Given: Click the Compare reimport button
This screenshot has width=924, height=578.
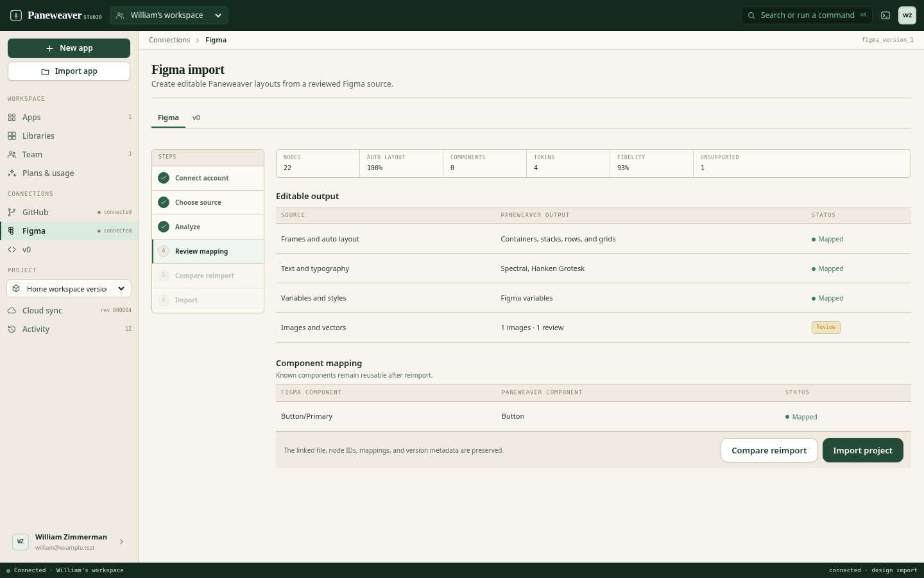Looking at the screenshot, I should [x=769, y=450].
